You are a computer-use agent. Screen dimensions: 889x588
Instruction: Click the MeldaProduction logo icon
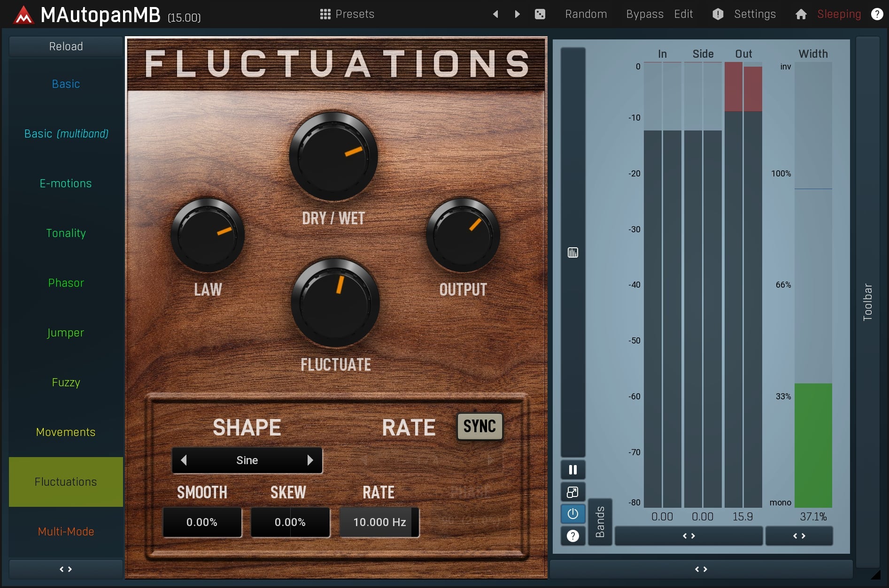coord(23,15)
